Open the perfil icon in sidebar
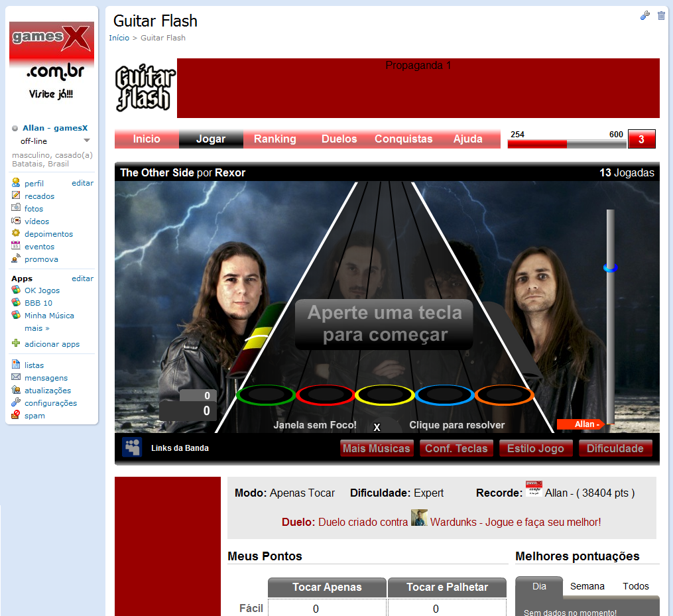Screen dimensions: 673x616 (16, 183)
